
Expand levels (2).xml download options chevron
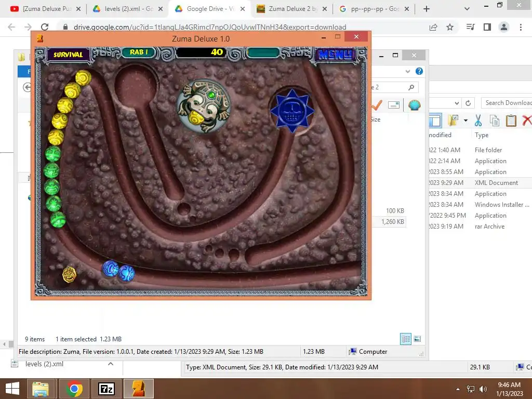pos(110,364)
